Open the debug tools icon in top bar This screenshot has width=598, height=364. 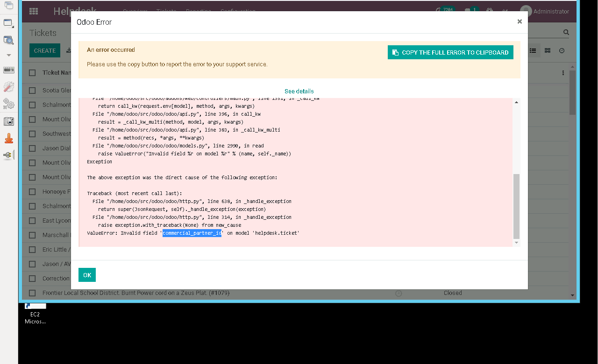pos(505,11)
